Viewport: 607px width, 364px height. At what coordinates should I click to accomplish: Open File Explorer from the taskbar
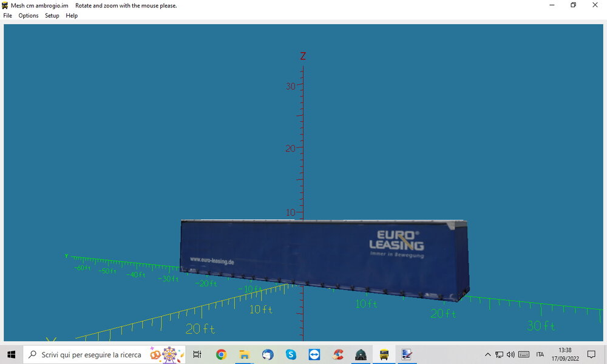point(244,354)
